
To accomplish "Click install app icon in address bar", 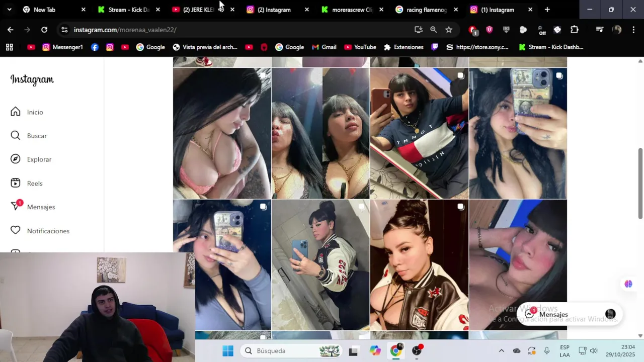I will coord(418,30).
